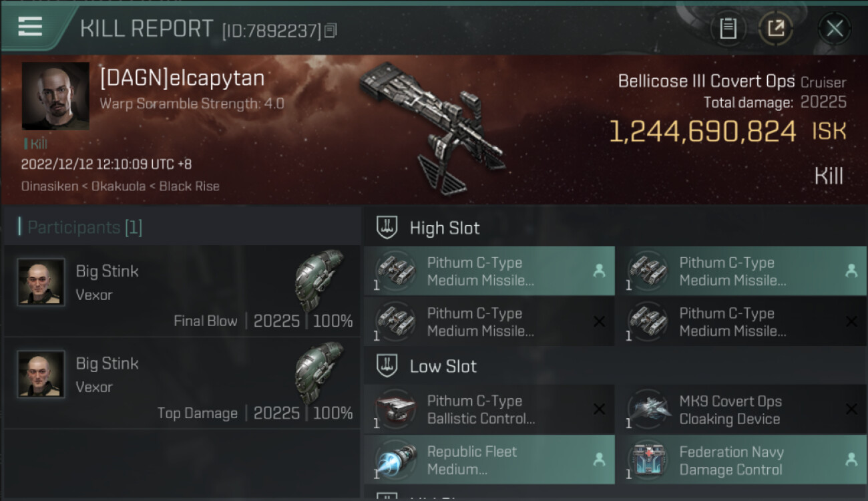Click the Vexor ship icon in Final Blow row
The height and width of the screenshot is (501, 868).
[x=319, y=281]
